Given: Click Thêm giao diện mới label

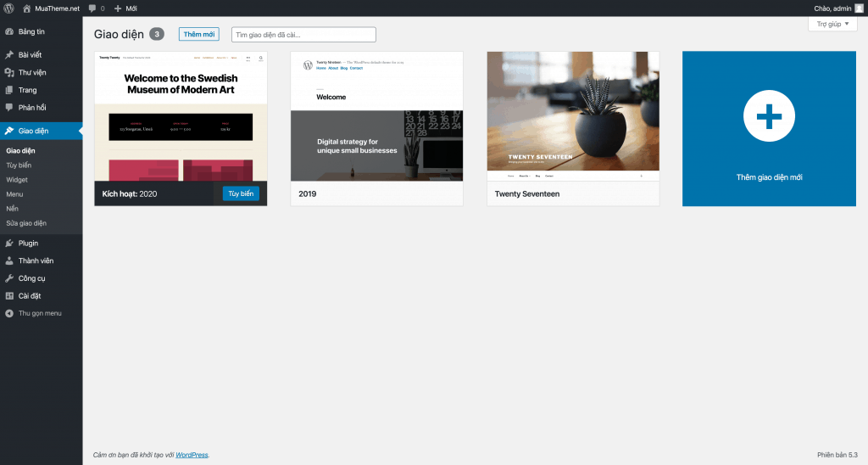Looking at the screenshot, I should coord(769,177).
